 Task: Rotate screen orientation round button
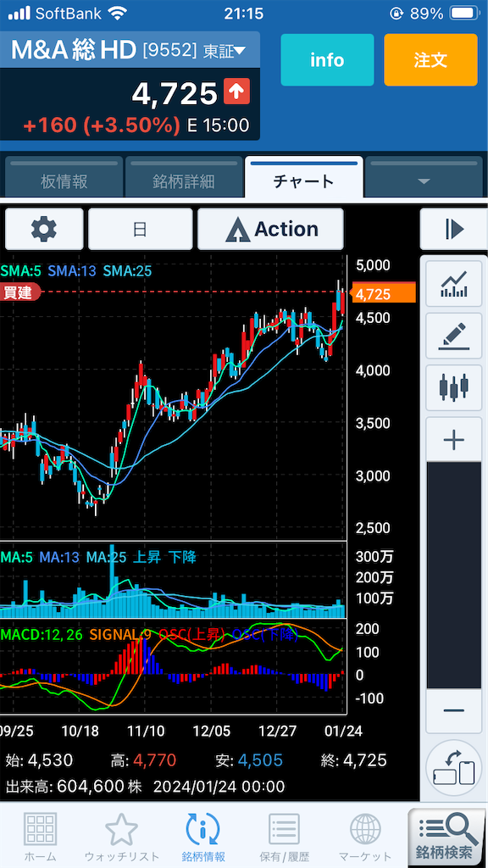454,767
